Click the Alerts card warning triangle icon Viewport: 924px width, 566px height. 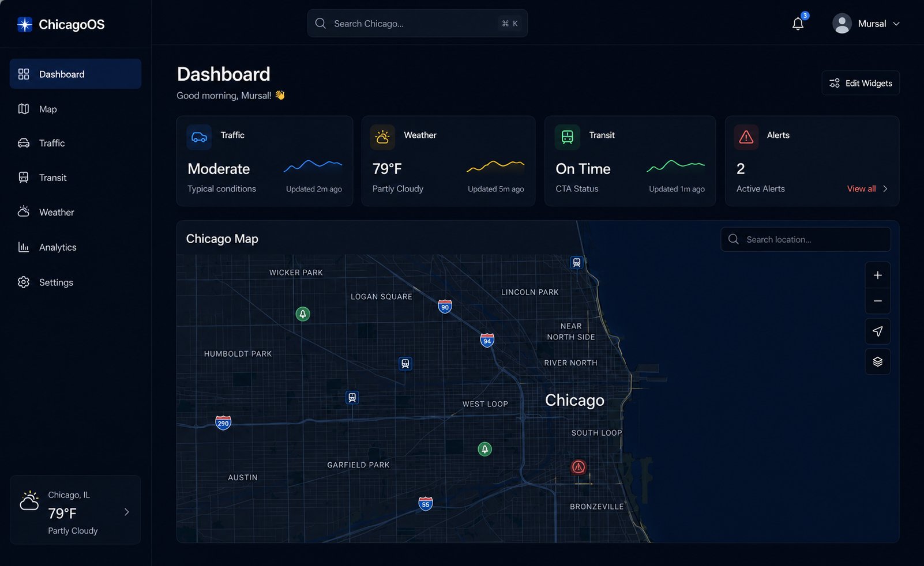(746, 137)
